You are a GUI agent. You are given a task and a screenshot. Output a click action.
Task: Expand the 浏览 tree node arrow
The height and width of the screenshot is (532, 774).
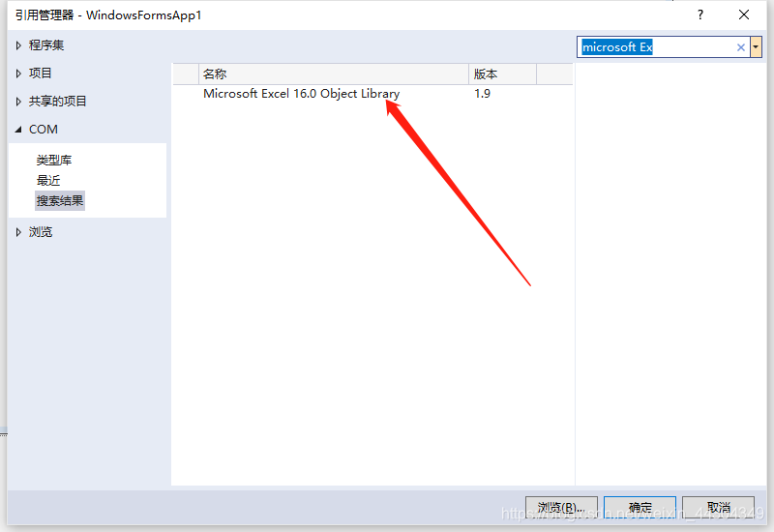[x=18, y=232]
